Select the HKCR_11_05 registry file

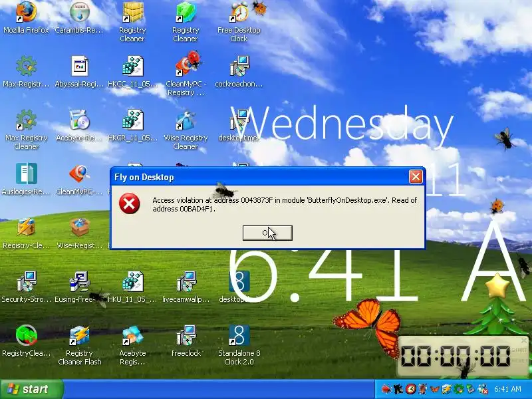[x=132, y=126]
